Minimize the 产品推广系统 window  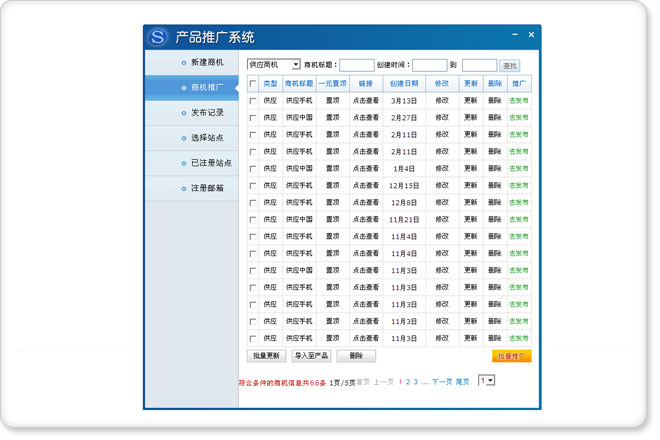click(515, 35)
